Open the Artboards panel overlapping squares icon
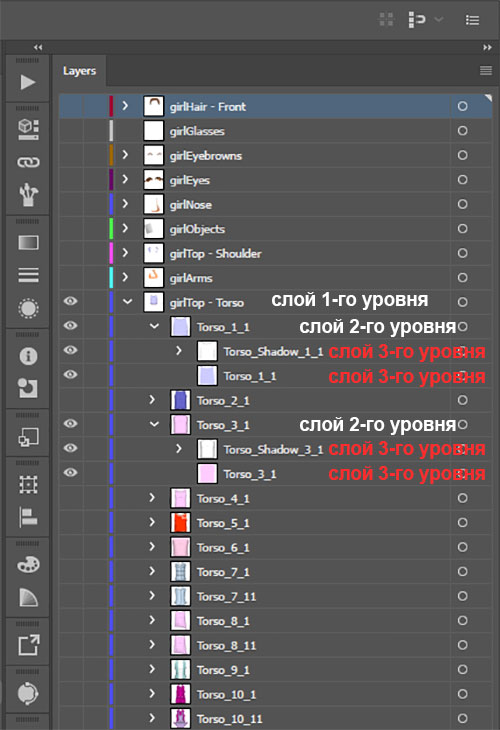This screenshot has width=500, height=730. pos(28,437)
